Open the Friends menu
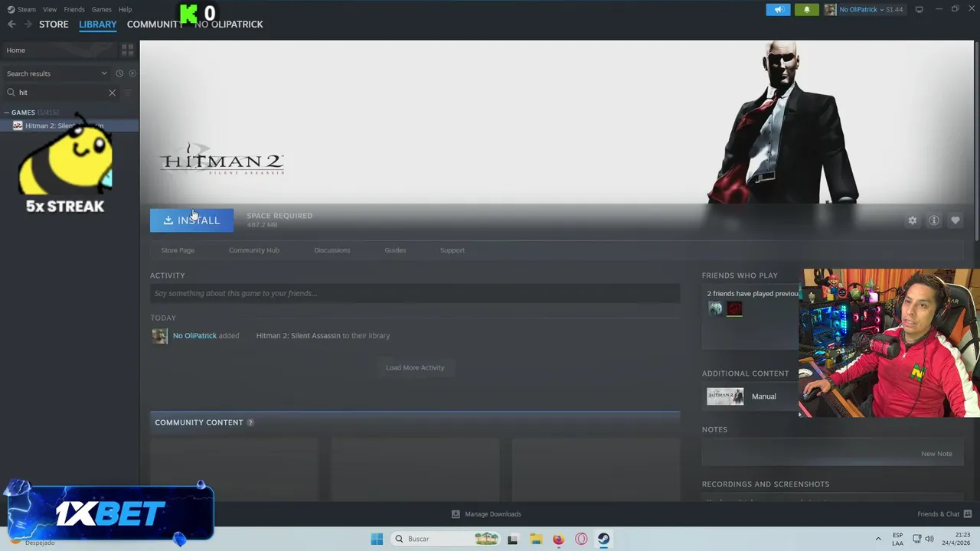 (74, 9)
